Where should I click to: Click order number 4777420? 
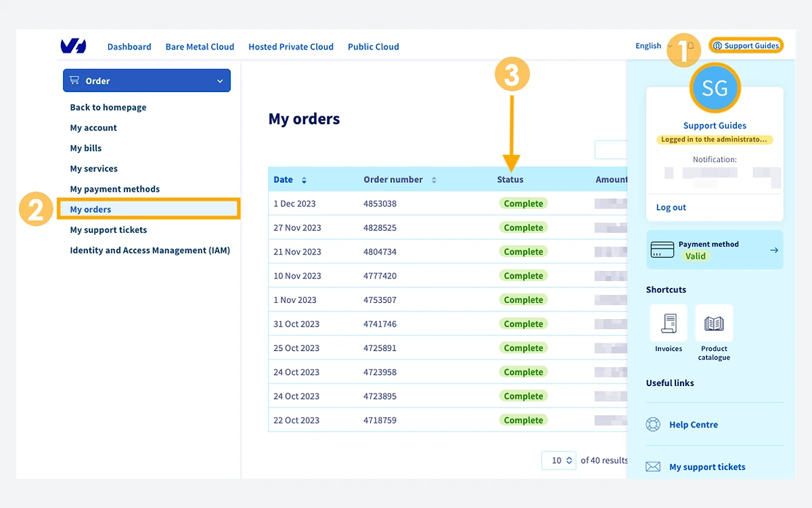[380, 276]
